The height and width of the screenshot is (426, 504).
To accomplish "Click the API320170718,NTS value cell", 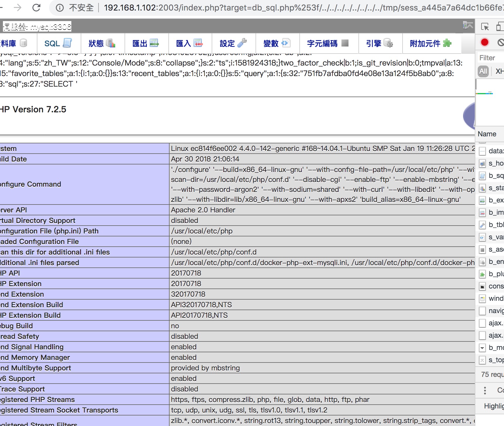I will 322,305.
